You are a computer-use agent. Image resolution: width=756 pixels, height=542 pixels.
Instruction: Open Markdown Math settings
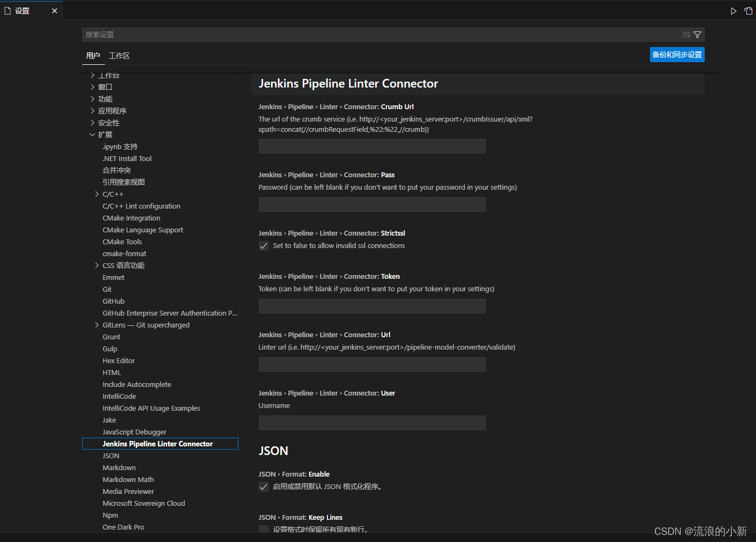(128, 479)
